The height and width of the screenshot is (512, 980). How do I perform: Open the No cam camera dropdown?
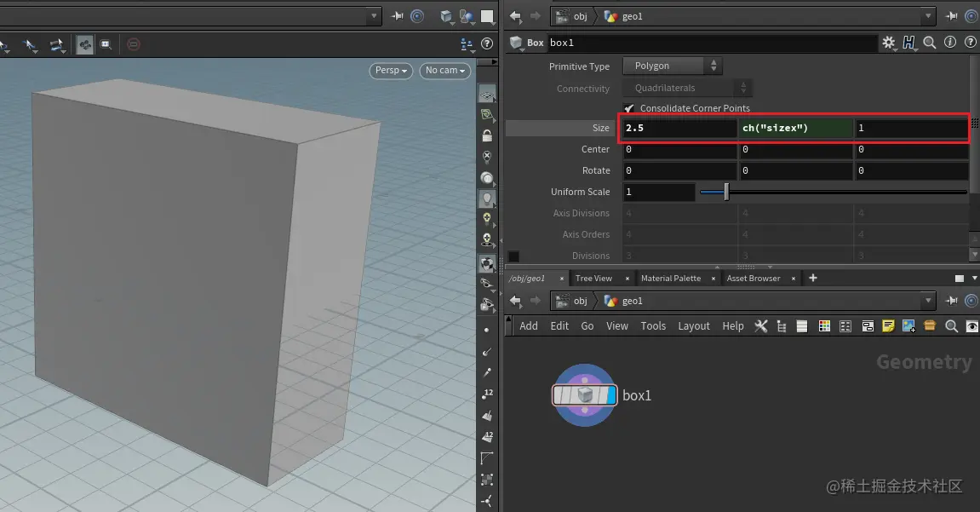click(445, 71)
